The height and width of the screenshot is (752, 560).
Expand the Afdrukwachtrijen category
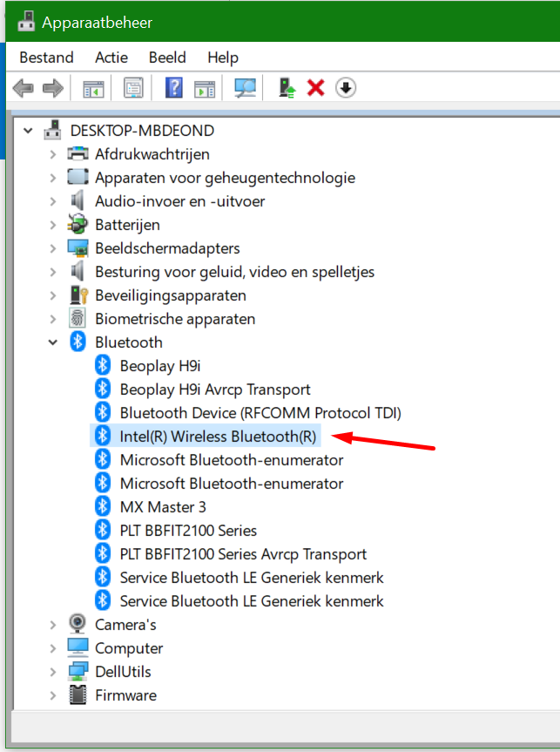(53, 154)
